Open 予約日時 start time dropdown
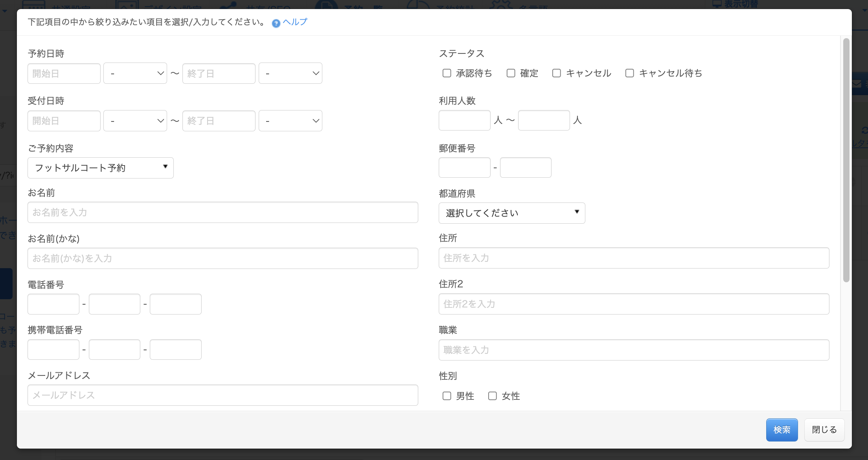 click(135, 74)
